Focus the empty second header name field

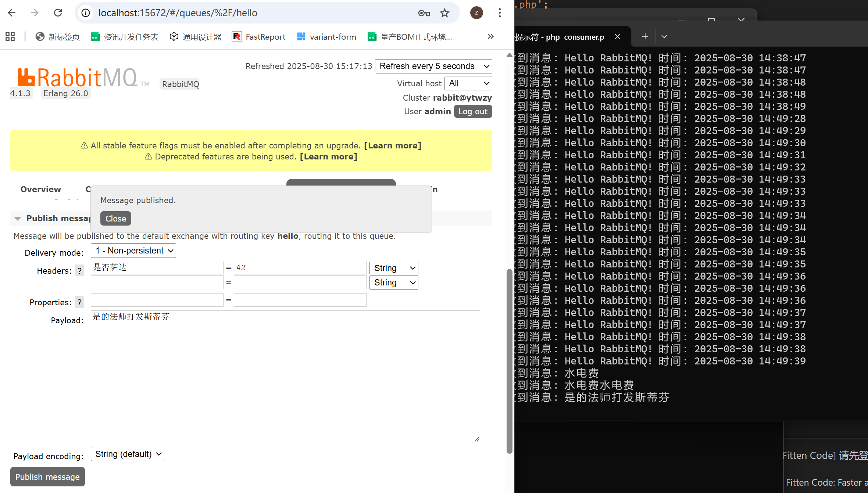point(157,282)
